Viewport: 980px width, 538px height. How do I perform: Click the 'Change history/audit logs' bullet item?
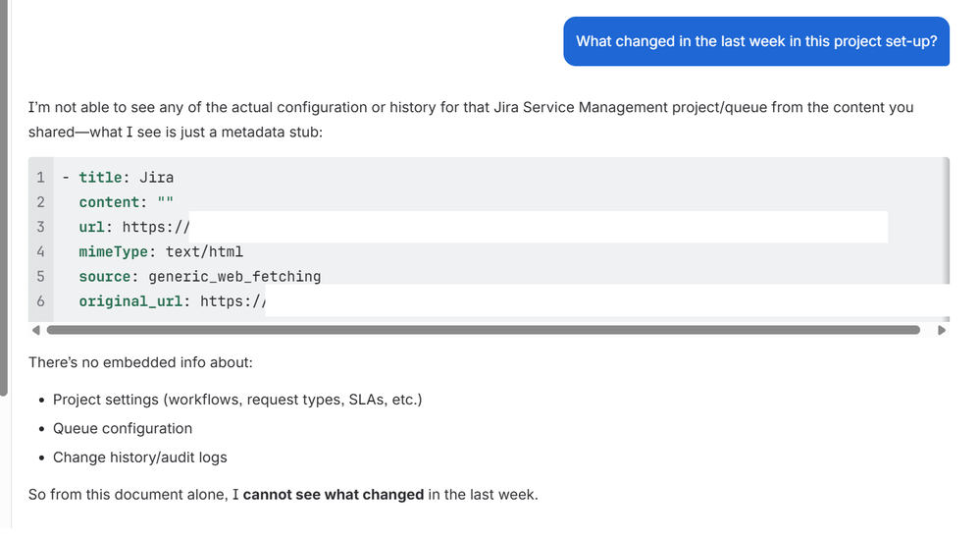139,457
